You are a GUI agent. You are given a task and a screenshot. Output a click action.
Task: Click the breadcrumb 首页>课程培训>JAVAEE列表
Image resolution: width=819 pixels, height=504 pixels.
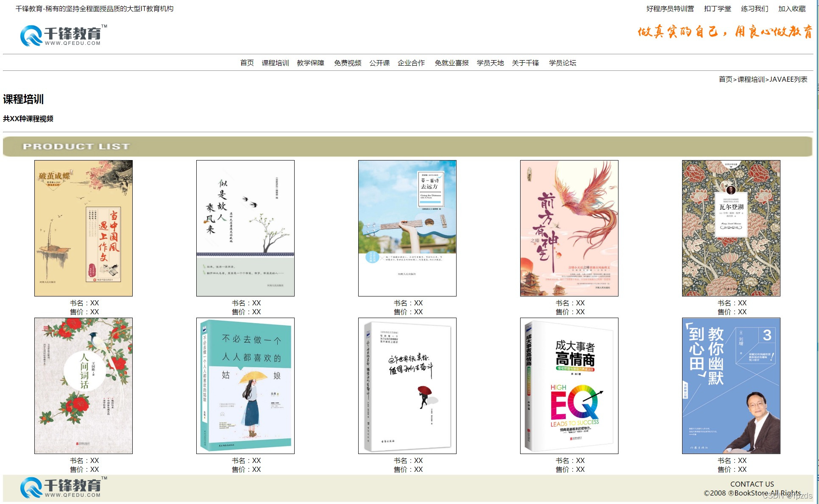(x=763, y=79)
